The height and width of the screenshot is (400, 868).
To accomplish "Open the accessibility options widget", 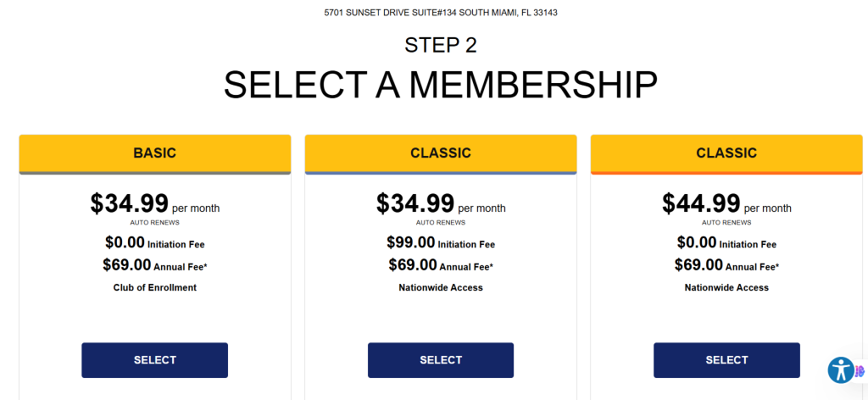I will (841, 369).
